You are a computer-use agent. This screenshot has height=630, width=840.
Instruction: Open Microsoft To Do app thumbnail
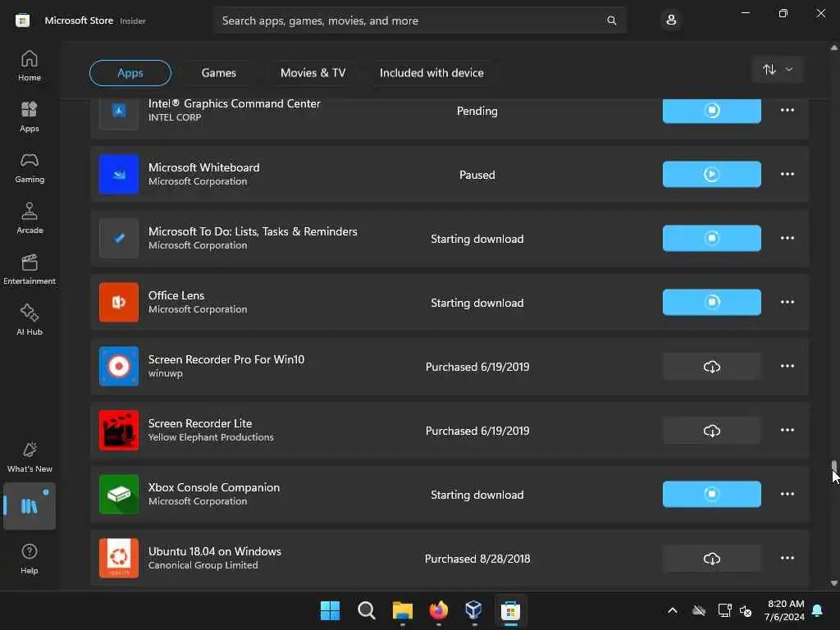point(119,238)
